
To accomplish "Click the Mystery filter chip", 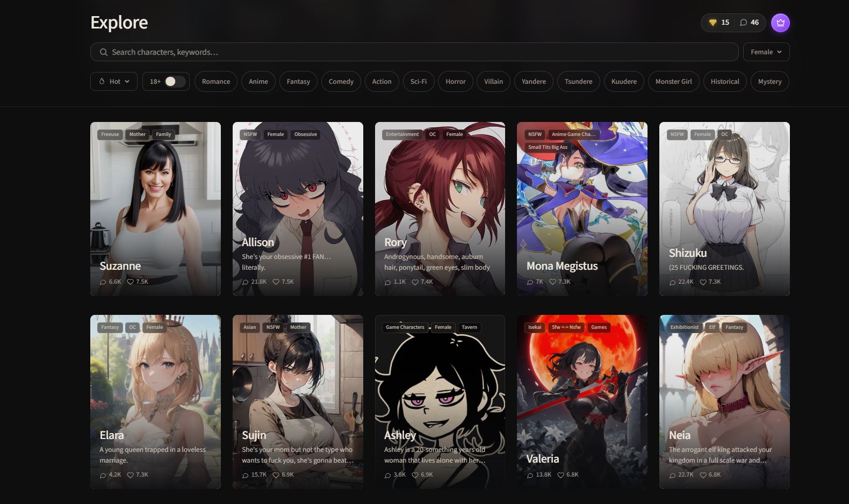I will pyautogui.click(x=770, y=82).
